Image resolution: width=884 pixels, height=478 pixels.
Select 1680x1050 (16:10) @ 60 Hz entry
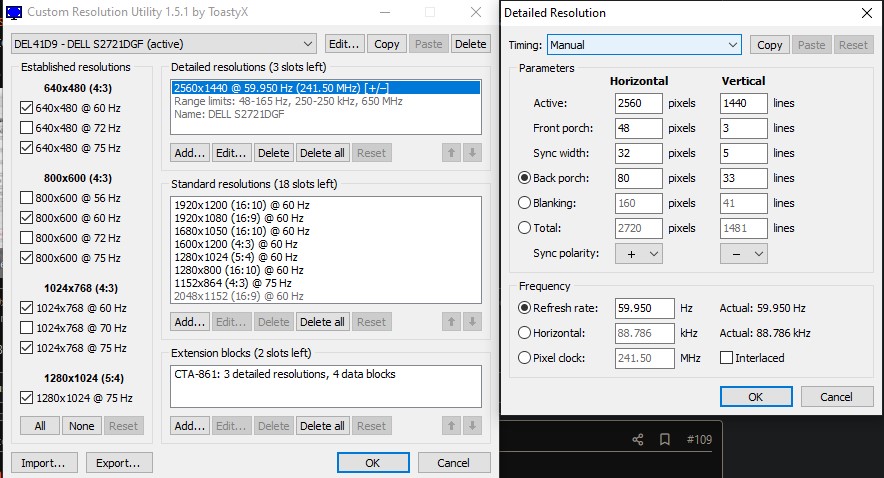(x=326, y=231)
